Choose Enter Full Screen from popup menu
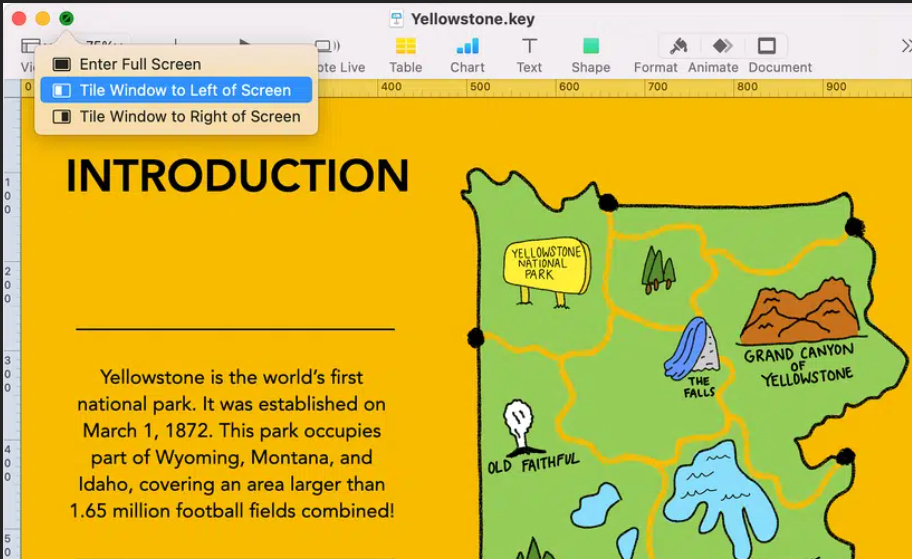912x559 pixels. [176, 64]
